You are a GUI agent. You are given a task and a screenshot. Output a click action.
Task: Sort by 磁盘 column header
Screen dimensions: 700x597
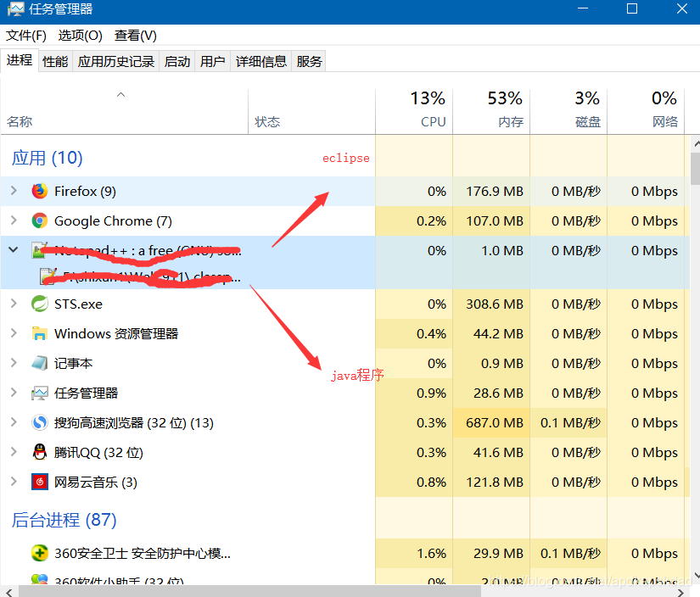click(568, 112)
